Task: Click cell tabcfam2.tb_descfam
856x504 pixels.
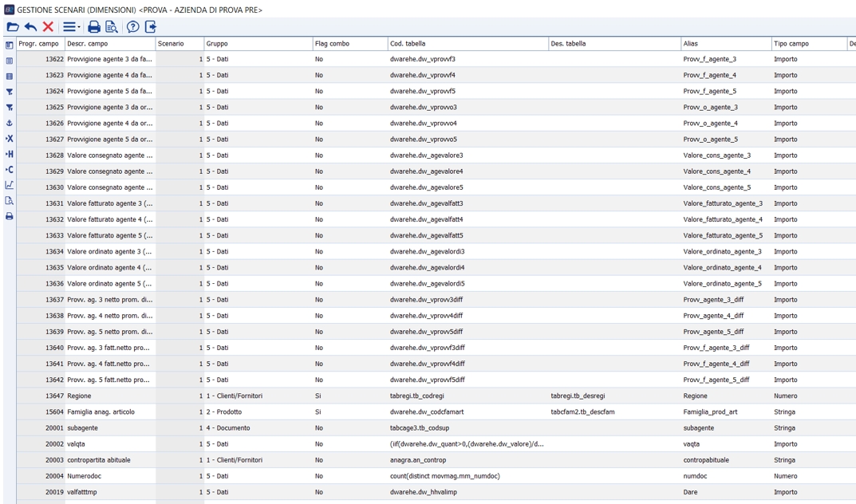Action: point(615,411)
